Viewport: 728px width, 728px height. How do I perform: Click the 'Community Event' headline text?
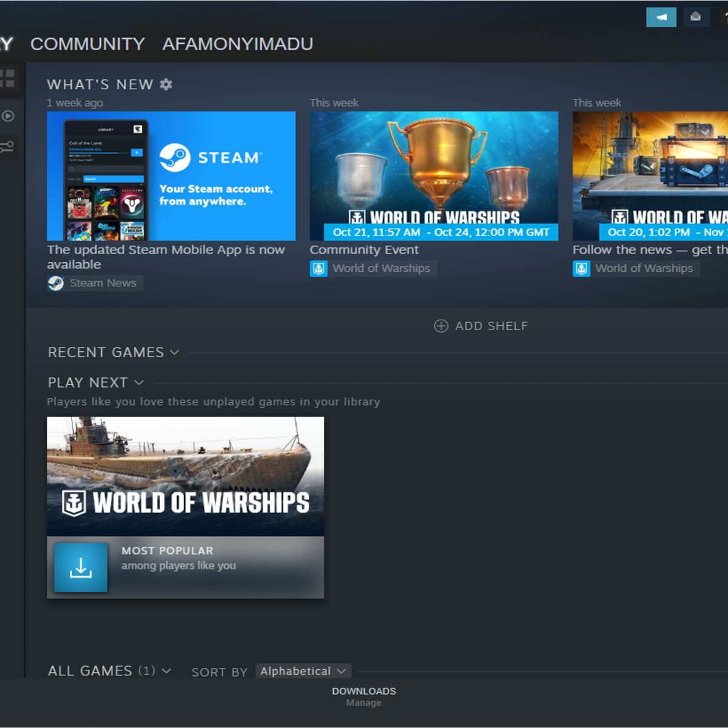364,250
